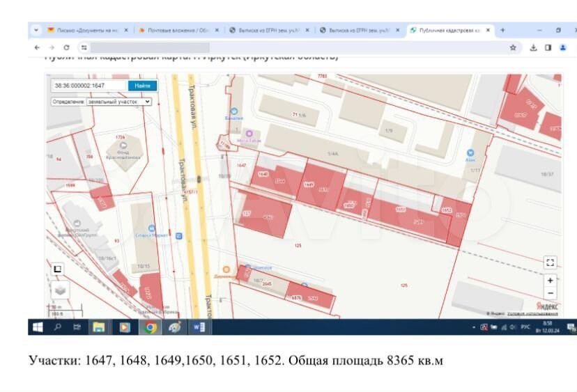577x392 pixels.
Task: Click the Мега Гальм place marker
Action: [249, 134]
